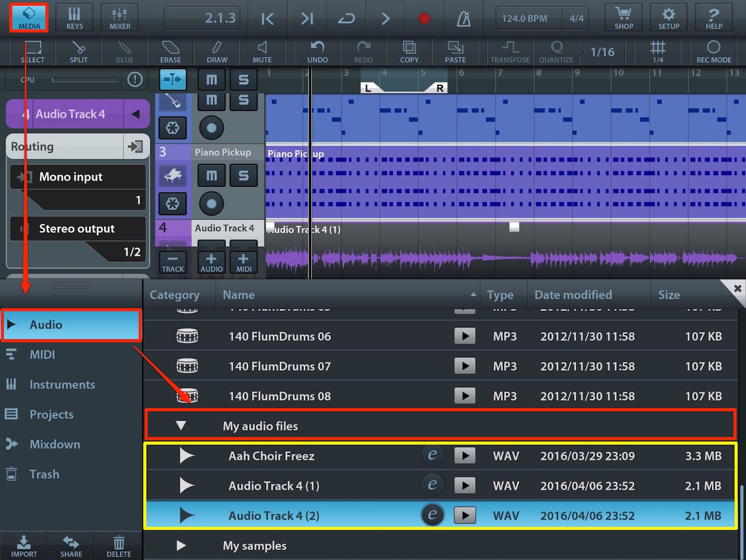Jump to left locator button

click(x=267, y=19)
